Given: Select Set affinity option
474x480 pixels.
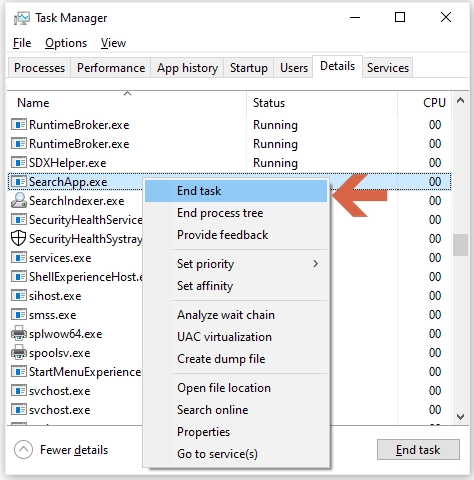Looking at the screenshot, I should 236,286.
